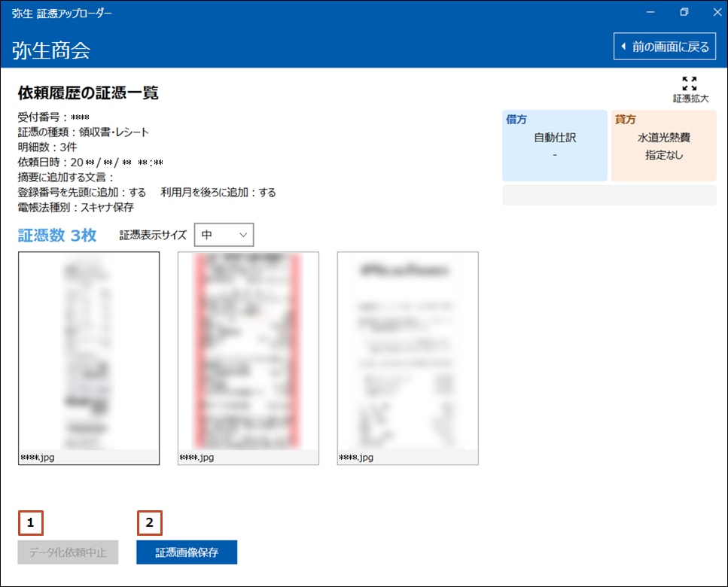Click the 貸方 水道光熱費 panel

663,145
